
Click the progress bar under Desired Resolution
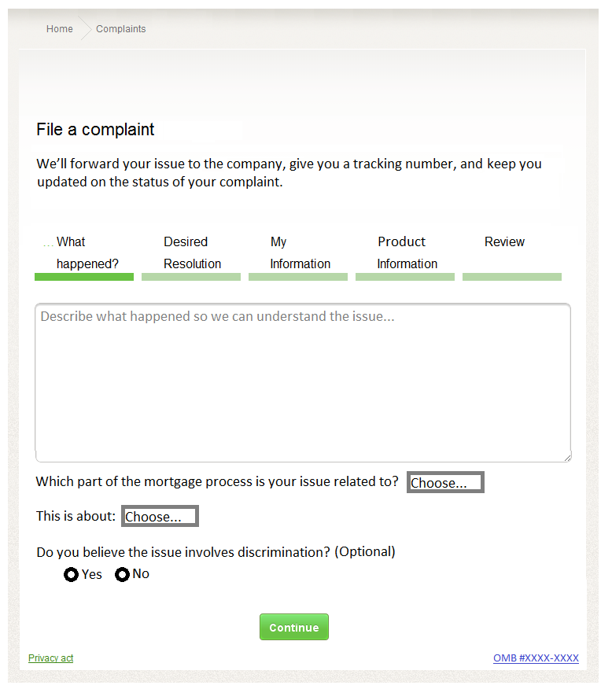pos(191,277)
